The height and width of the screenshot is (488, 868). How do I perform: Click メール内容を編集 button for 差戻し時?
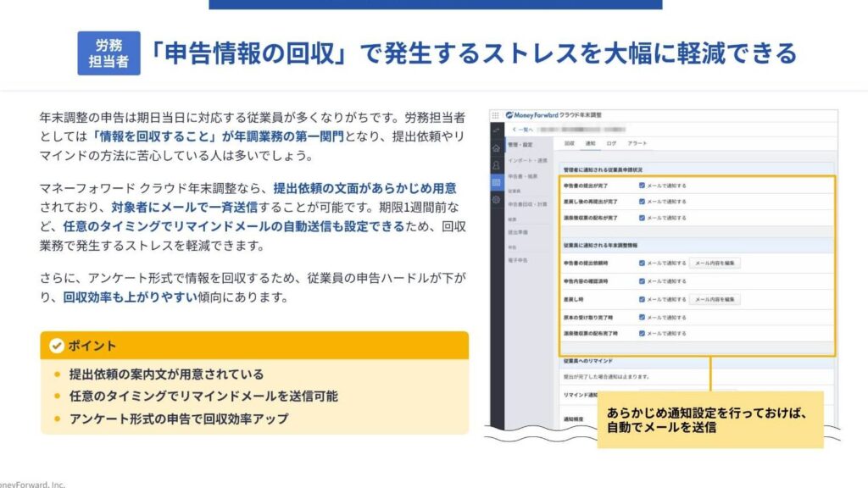tap(715, 299)
